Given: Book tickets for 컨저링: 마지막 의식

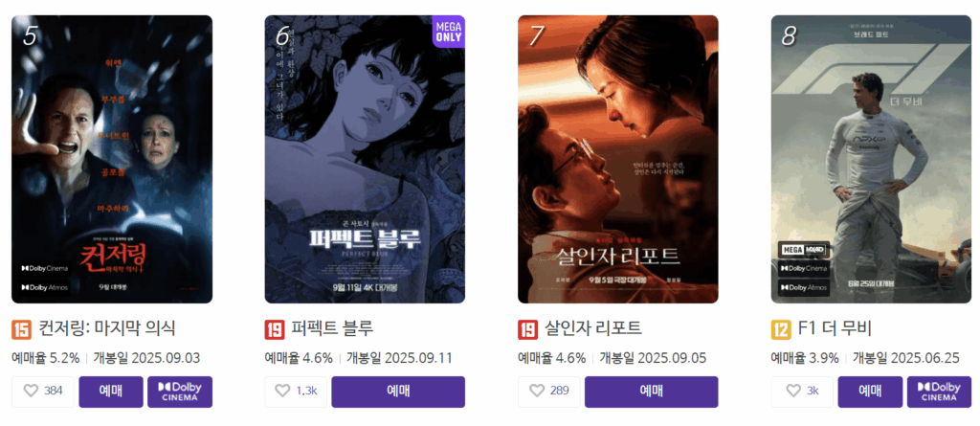Looking at the screenshot, I should [111, 392].
